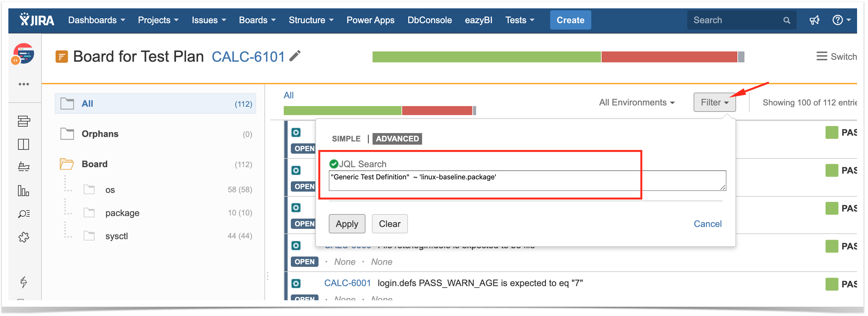Toggle the Filter dropdown

coord(714,102)
